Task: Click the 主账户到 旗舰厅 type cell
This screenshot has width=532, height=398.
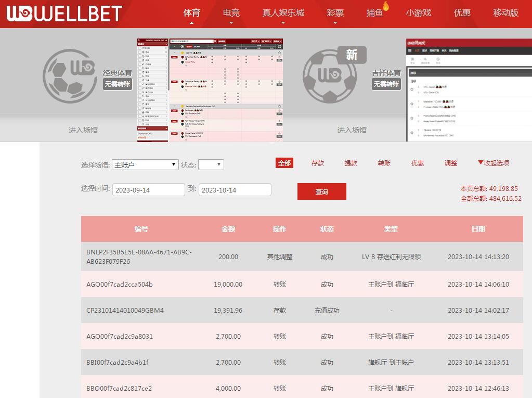Action: click(391, 388)
